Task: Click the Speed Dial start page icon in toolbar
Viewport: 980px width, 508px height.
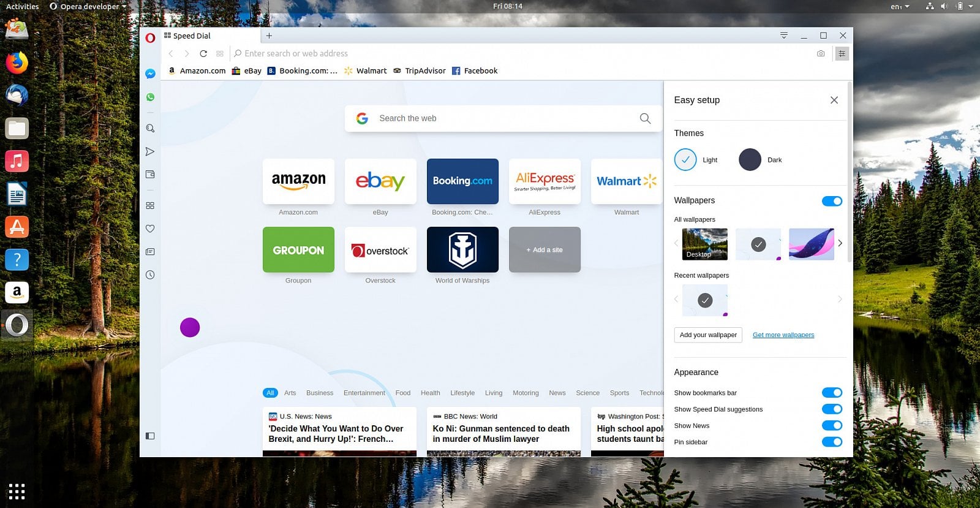Action: pyautogui.click(x=220, y=53)
